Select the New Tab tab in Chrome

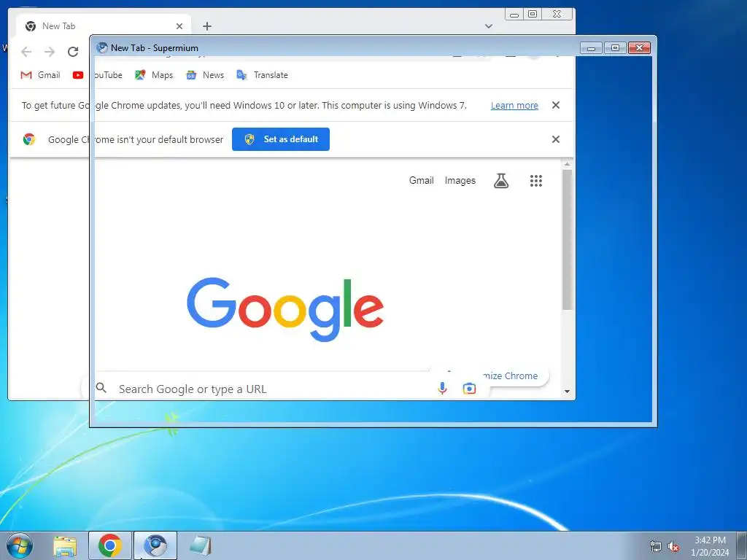104,26
